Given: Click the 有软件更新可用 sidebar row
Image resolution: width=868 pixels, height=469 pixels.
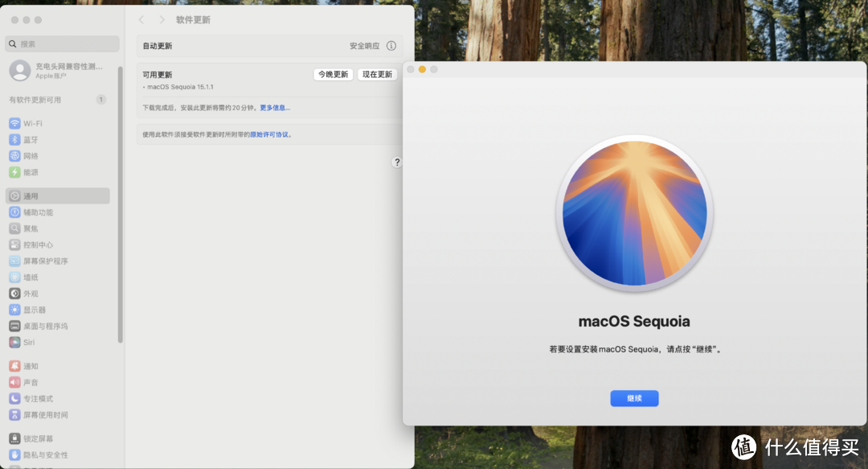Looking at the screenshot, I should coord(58,100).
